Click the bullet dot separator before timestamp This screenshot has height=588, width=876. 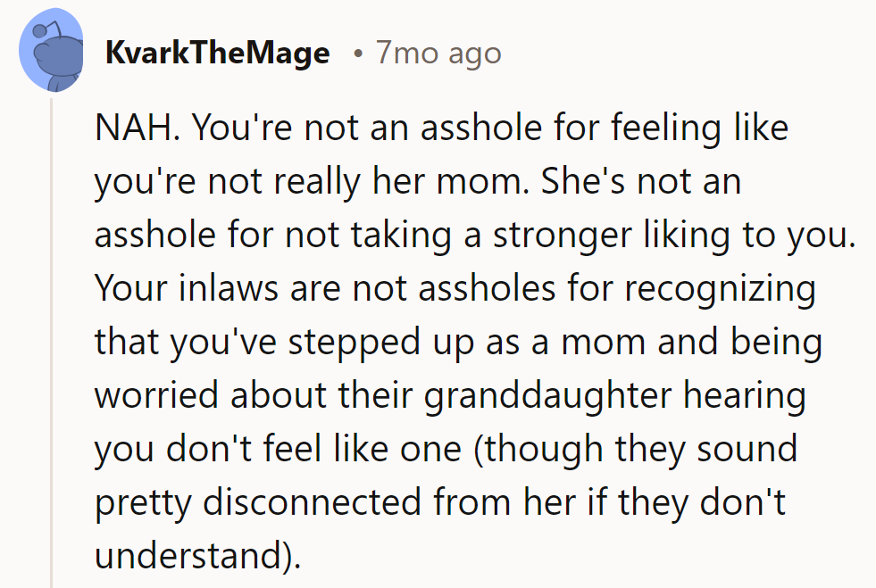point(357,54)
